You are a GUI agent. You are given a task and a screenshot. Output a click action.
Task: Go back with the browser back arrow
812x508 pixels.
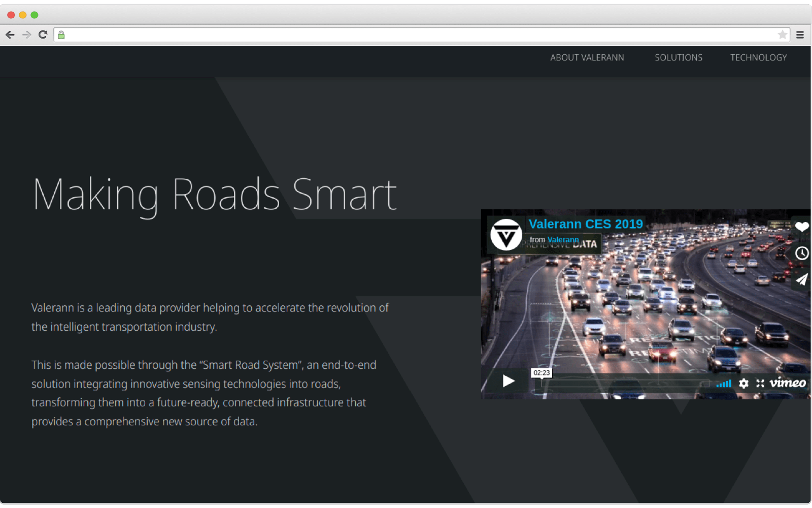[x=10, y=35]
